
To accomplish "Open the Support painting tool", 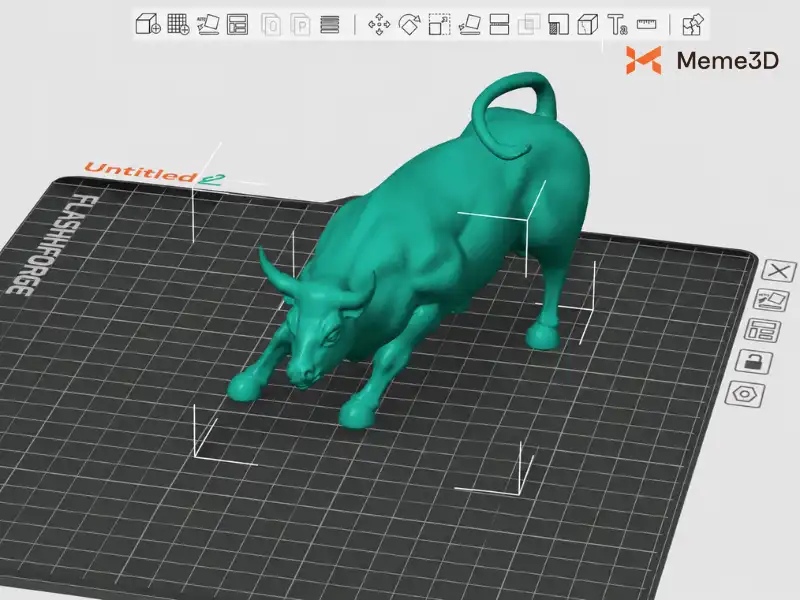I will [x=559, y=24].
